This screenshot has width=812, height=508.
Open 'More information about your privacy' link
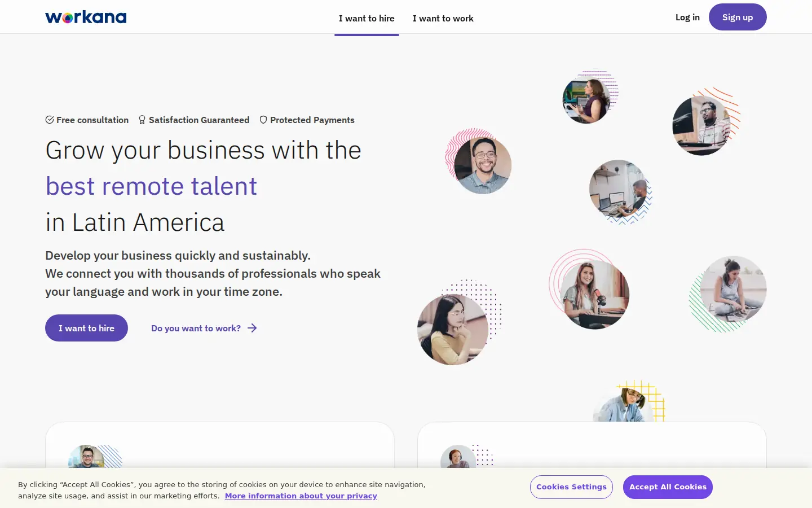(x=301, y=496)
